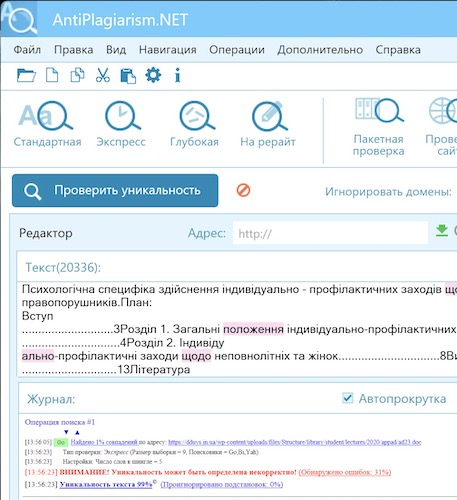Click the red stop check icon
The height and width of the screenshot is (500, 457).
pyautogui.click(x=243, y=190)
